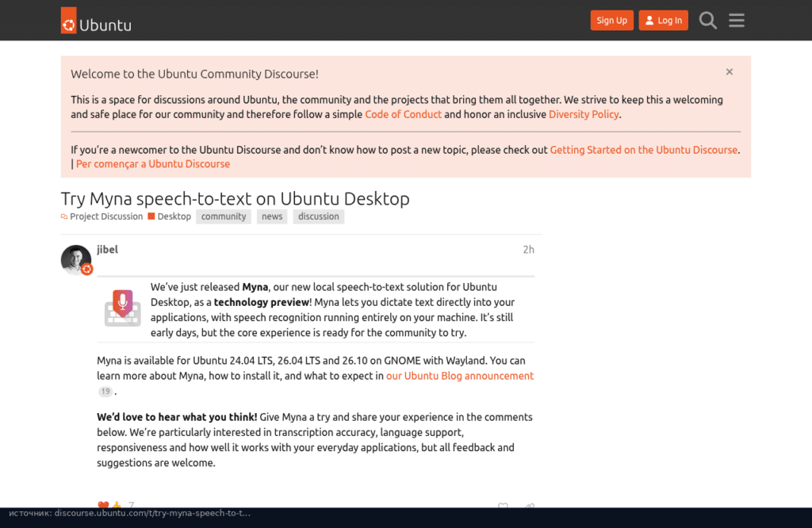Open the search magnifier icon
Viewport: 812px width, 528px height.
[x=707, y=20]
